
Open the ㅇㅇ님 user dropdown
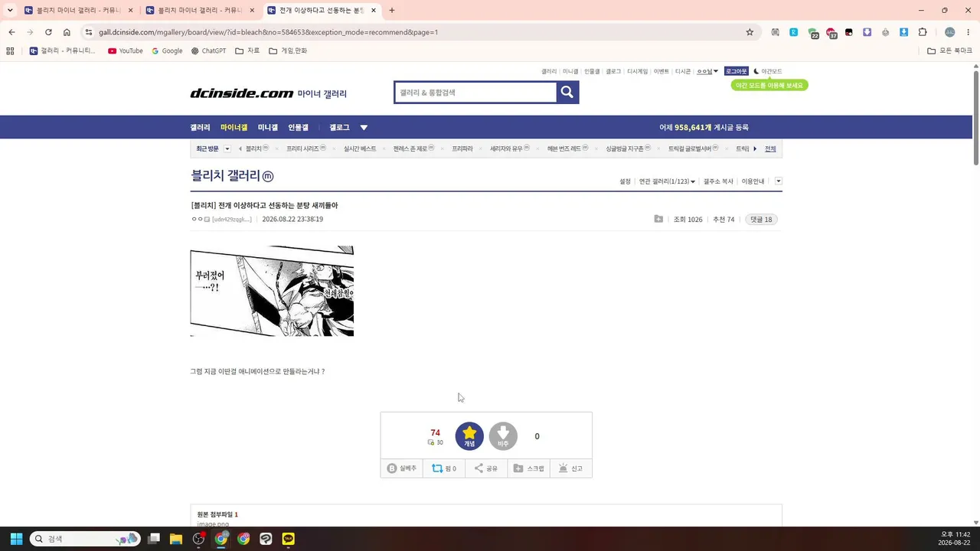pyautogui.click(x=707, y=71)
